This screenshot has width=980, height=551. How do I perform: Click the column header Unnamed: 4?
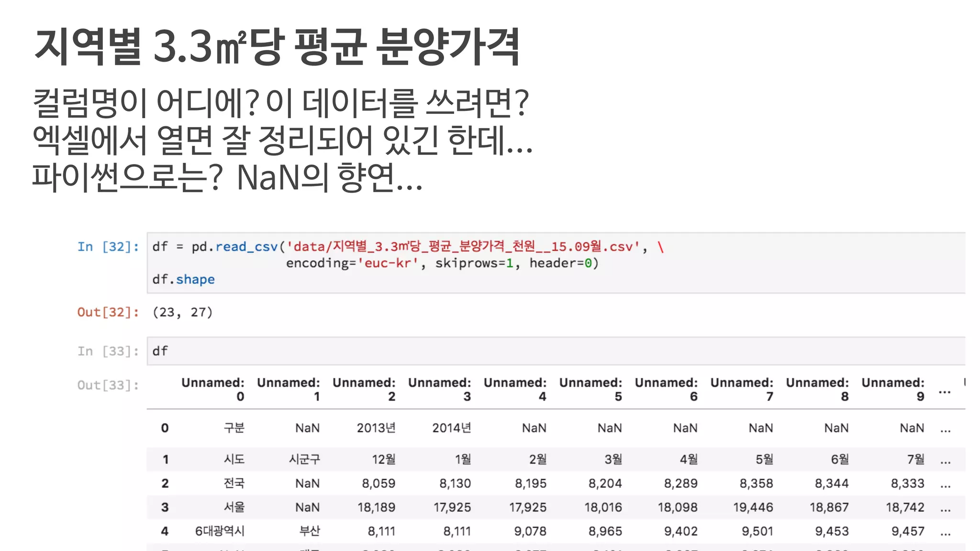515,389
